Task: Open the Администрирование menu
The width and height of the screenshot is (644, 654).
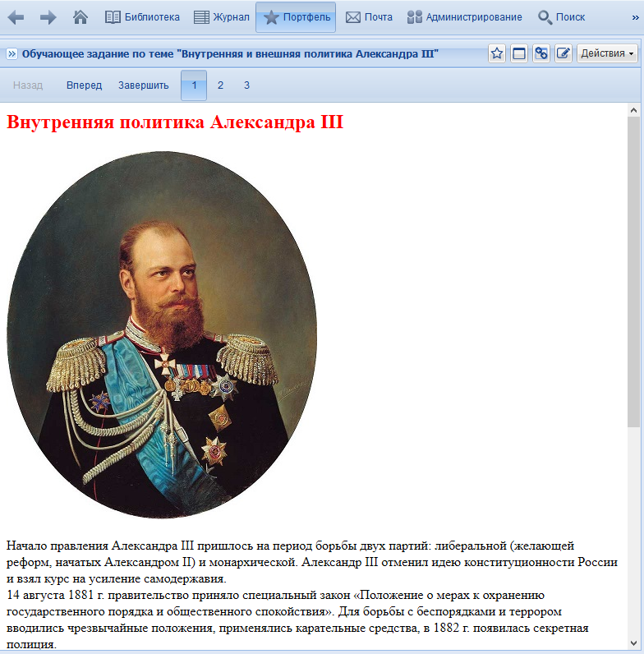Action: point(464,17)
